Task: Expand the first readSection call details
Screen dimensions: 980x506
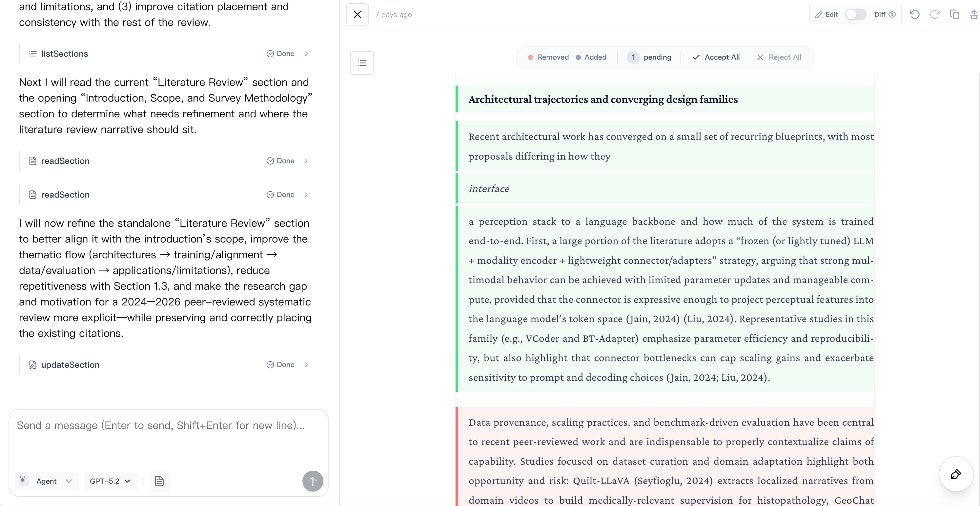Action: click(x=306, y=161)
